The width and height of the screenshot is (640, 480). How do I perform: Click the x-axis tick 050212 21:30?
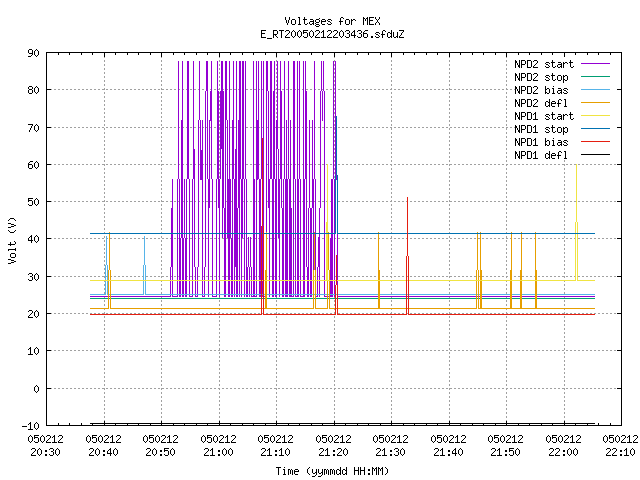point(391,445)
